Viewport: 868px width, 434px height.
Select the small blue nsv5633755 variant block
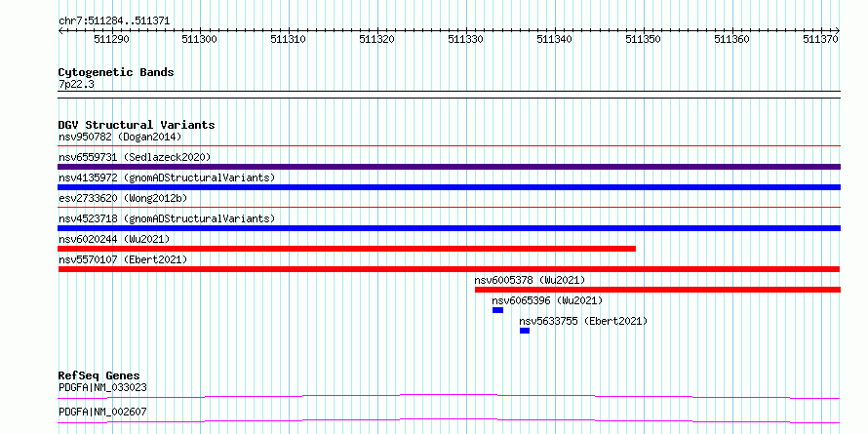pyautogui.click(x=525, y=331)
